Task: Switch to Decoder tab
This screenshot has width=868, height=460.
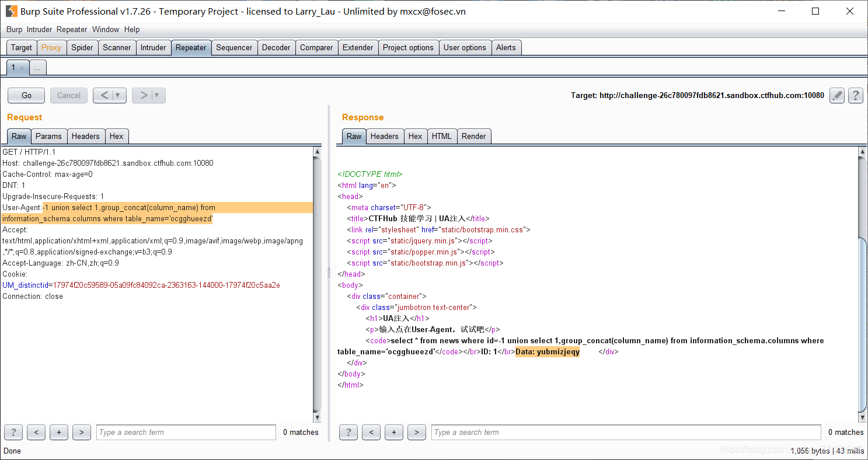Action: pos(276,47)
